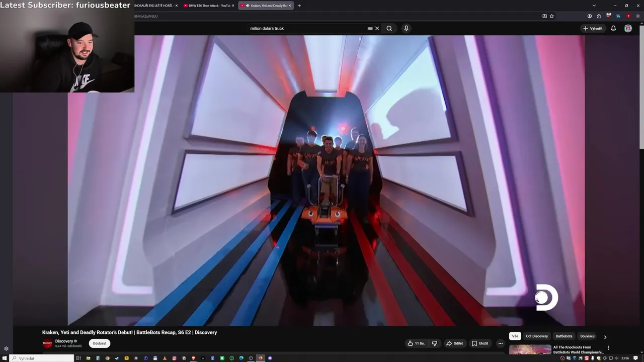Viewport: 644px width, 362px height.
Task: Open a new browser tab with plus
Action: 299,6
